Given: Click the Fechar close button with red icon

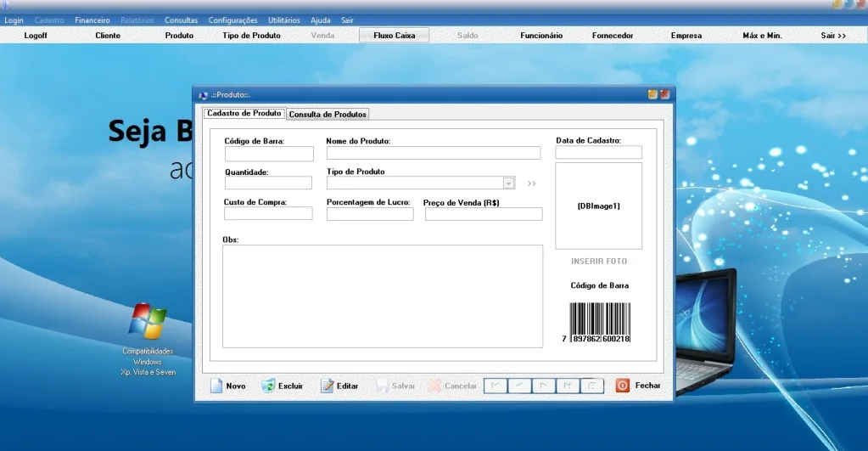Looking at the screenshot, I should click(638, 386).
